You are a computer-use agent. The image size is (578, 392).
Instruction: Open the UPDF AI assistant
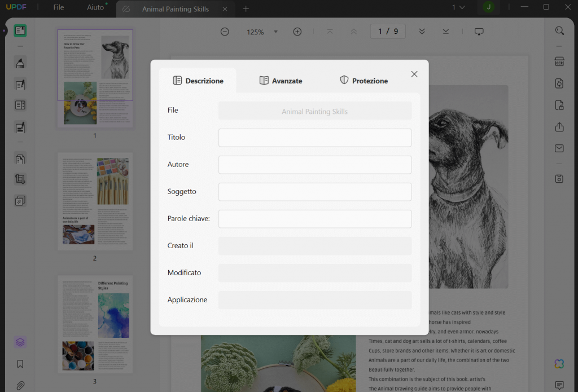(x=559, y=364)
